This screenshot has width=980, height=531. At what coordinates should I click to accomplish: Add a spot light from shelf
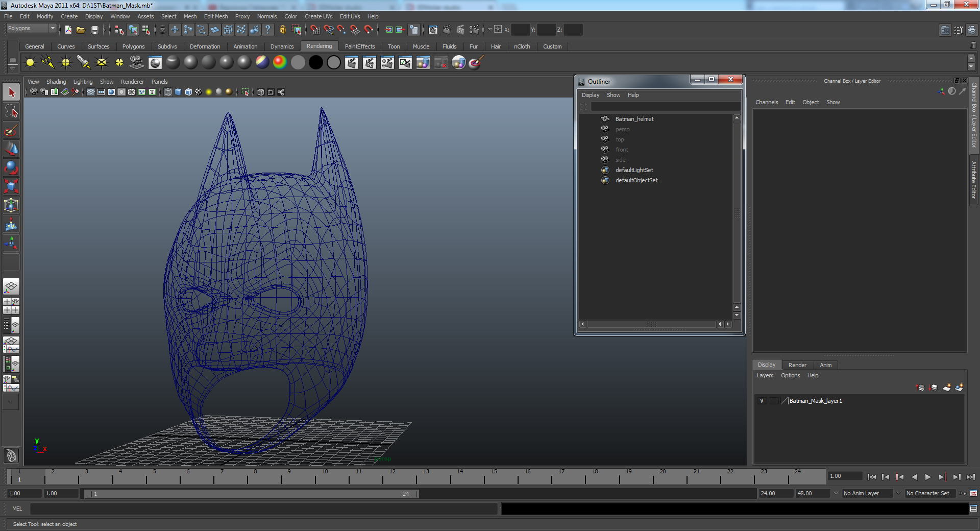(84, 63)
